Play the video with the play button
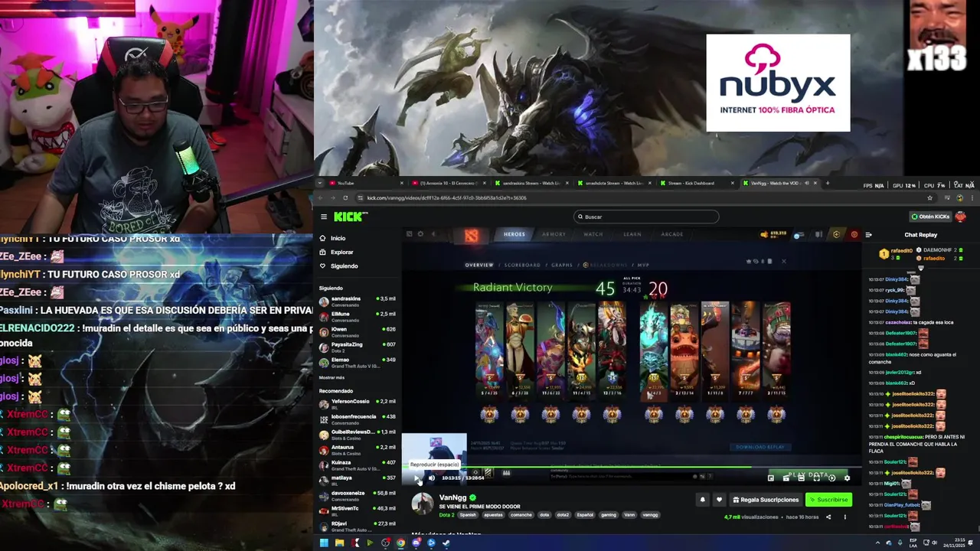Image resolution: width=980 pixels, height=551 pixels. tap(416, 478)
